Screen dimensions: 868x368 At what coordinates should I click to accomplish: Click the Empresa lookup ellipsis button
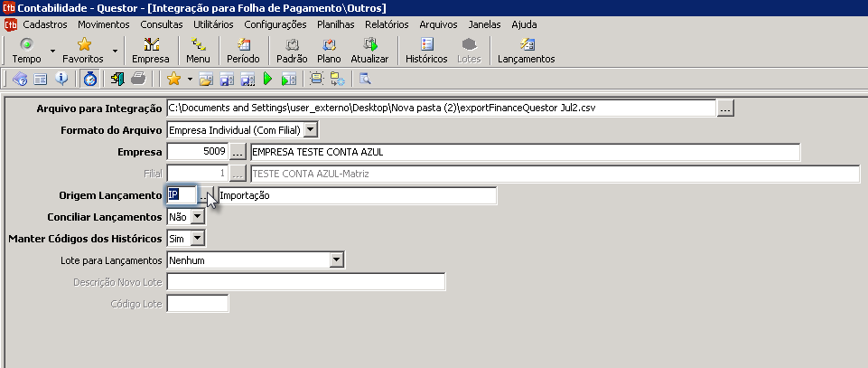tap(237, 152)
